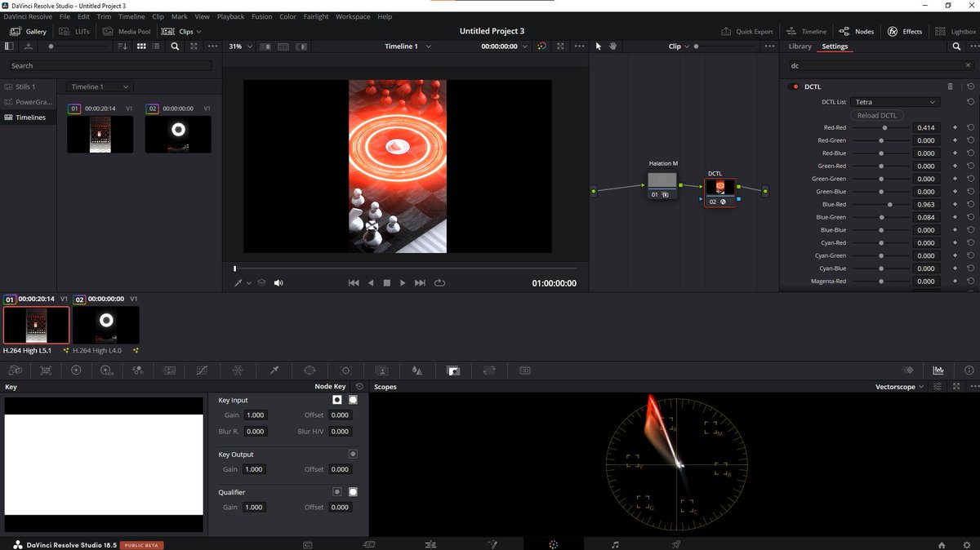Open Project Settings gear icon
Viewport: 980px width, 550px height.
point(965,544)
